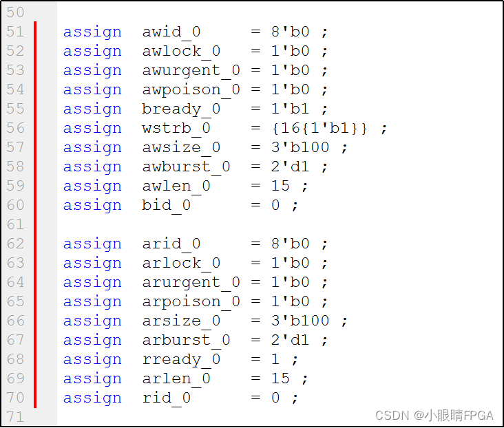Click line number 51 in the gutter
504x428 pixels.
(x=15, y=32)
